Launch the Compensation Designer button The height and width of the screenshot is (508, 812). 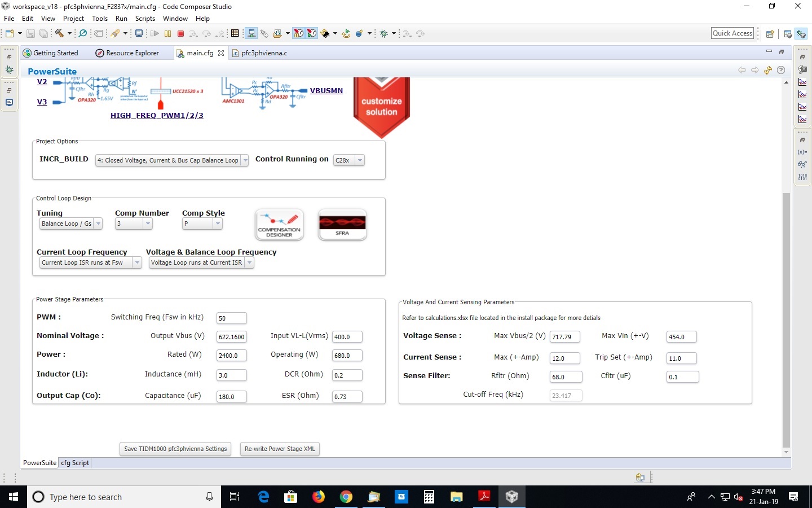pyautogui.click(x=279, y=225)
